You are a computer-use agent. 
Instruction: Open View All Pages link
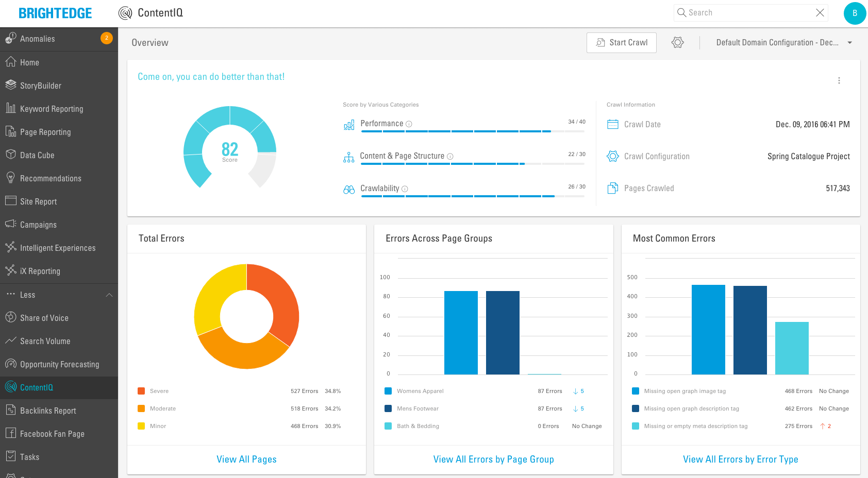click(x=246, y=459)
